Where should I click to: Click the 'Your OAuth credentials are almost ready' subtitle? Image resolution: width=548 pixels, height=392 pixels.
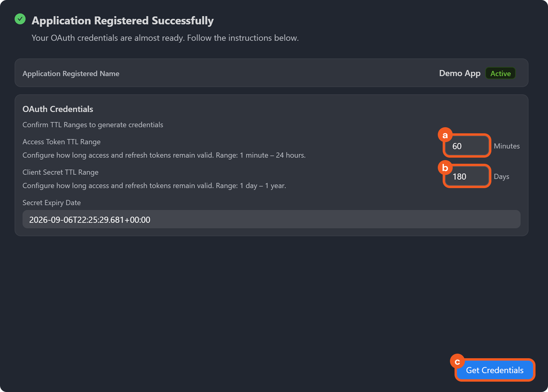pos(165,38)
